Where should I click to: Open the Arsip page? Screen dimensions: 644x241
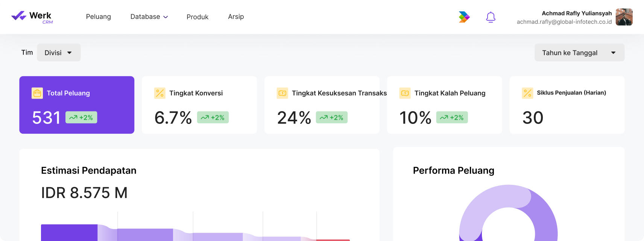pos(236,17)
